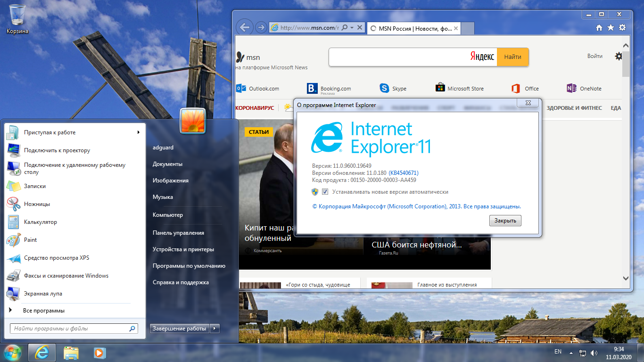Open Windows Media Player from the taskbar
Viewport: 644px width, 362px height.
click(x=99, y=353)
